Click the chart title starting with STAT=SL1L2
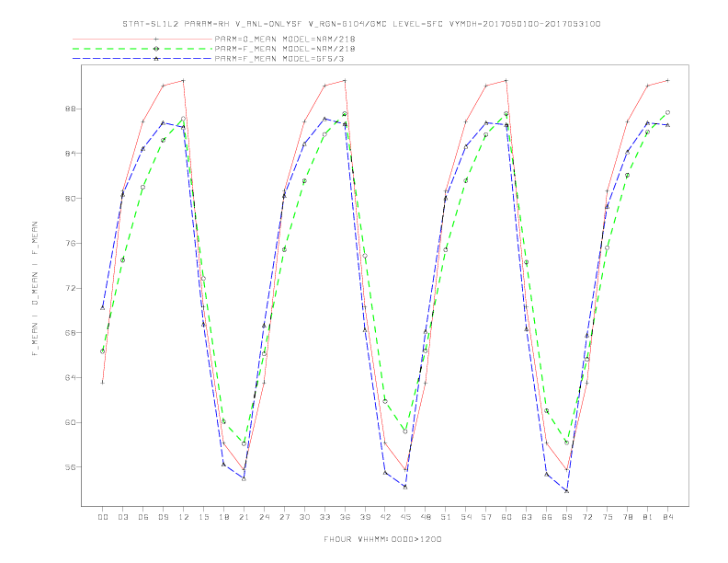The height and width of the screenshot is (563, 728). coord(361,24)
